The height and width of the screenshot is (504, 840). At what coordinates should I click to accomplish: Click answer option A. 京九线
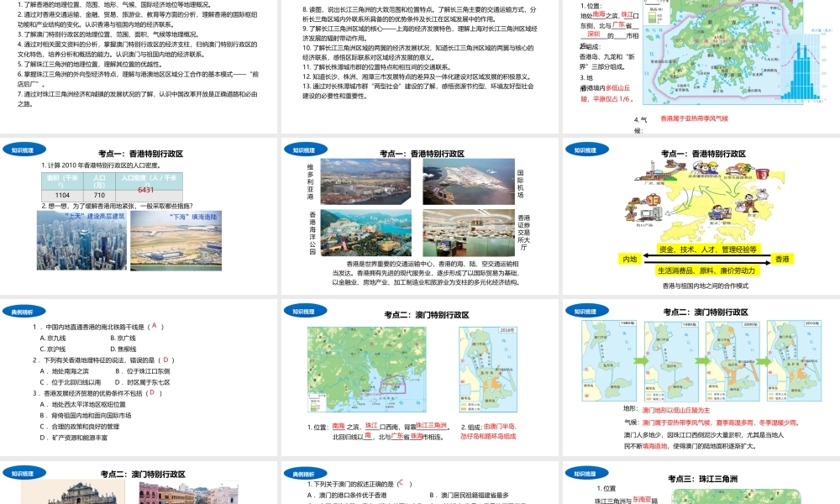pos(53,338)
